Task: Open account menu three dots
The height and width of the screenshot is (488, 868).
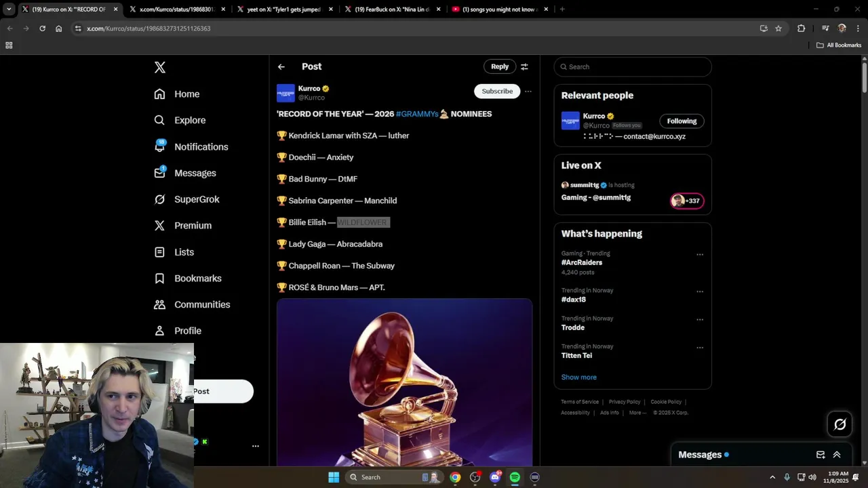Action: click(x=256, y=446)
